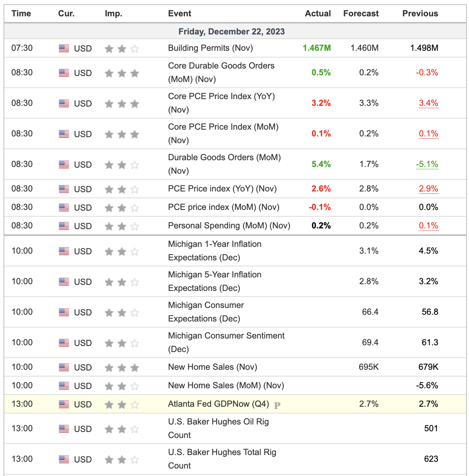Click US flag in Baker Hughes Total Rig Count row
The height and width of the screenshot is (476, 469).
click(64, 459)
